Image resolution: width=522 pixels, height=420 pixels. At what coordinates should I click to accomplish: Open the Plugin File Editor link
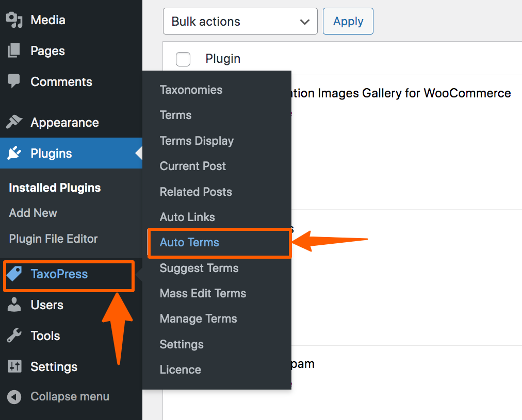point(53,239)
